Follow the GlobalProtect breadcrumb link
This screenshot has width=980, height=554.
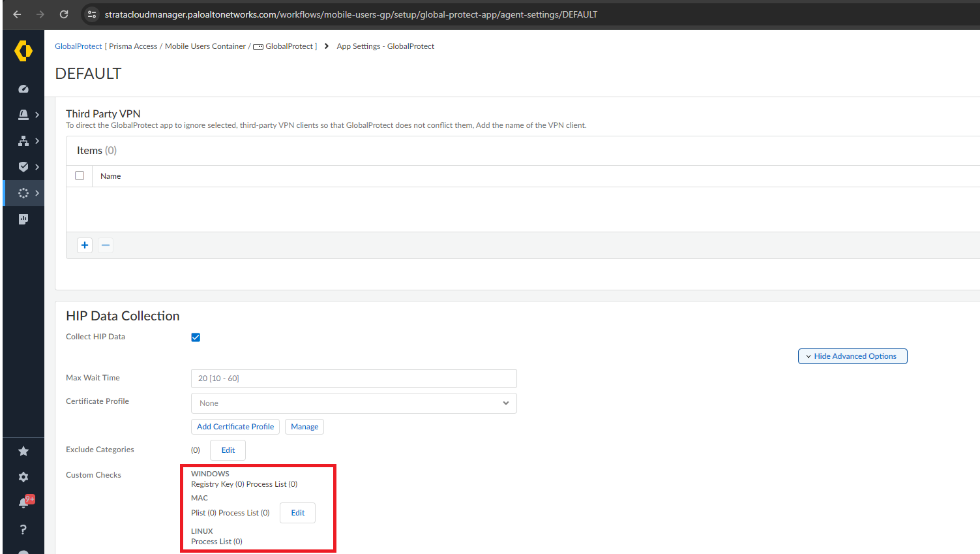pos(78,46)
